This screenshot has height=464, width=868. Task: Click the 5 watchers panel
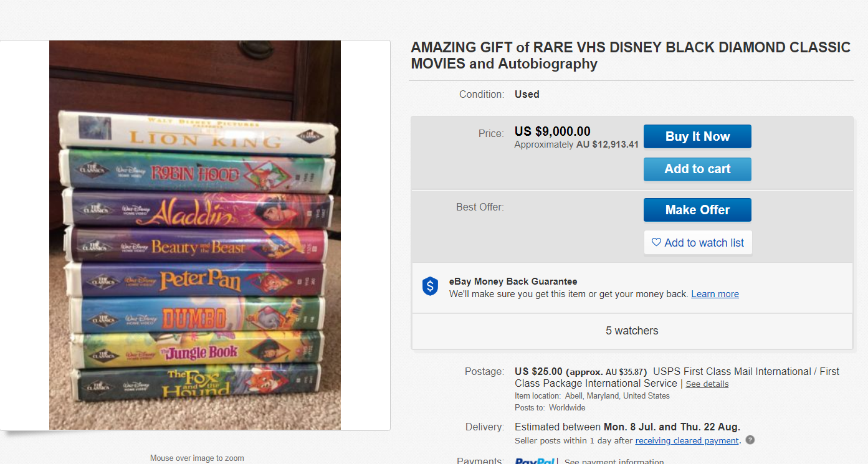coord(632,331)
